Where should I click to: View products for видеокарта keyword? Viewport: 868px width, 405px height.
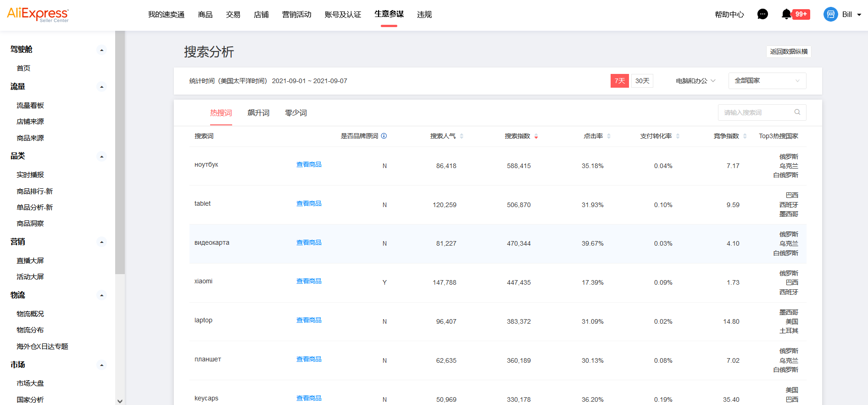point(309,242)
